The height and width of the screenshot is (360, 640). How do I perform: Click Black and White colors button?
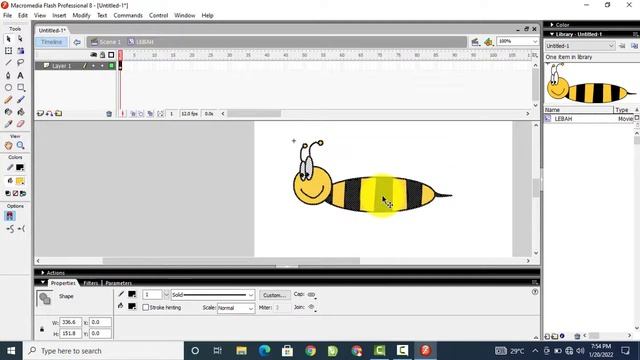point(8,193)
